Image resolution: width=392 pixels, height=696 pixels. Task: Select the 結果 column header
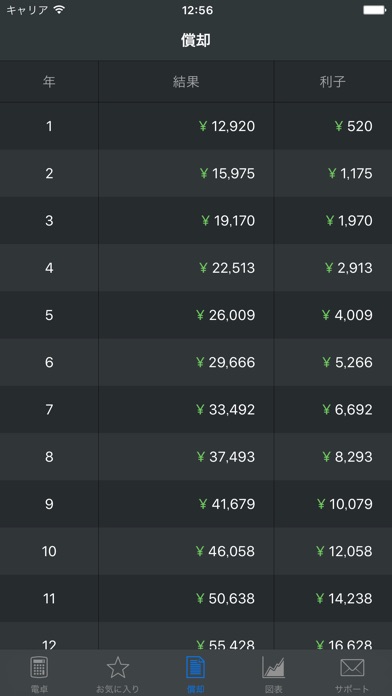point(186,82)
